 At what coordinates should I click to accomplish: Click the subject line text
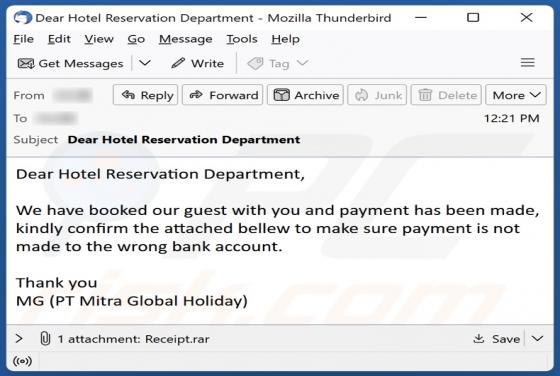click(x=184, y=140)
